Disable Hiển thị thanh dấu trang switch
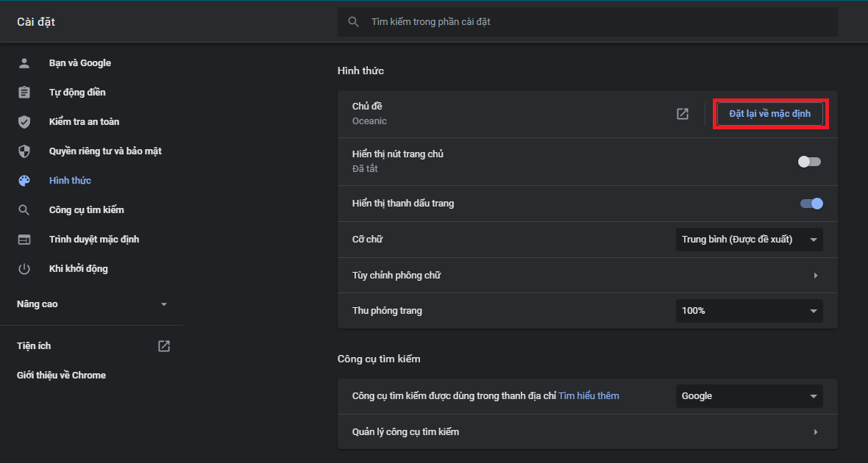868x463 pixels. coord(811,204)
